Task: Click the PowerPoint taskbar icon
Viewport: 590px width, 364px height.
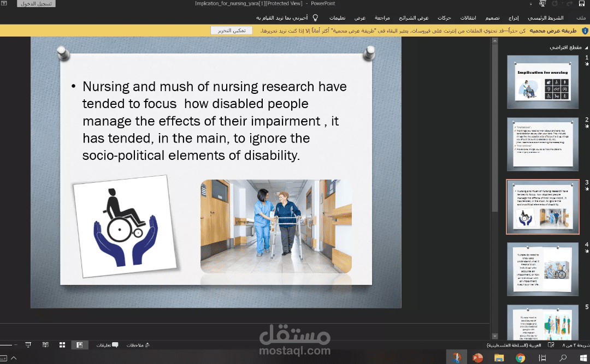Action: click(477, 358)
